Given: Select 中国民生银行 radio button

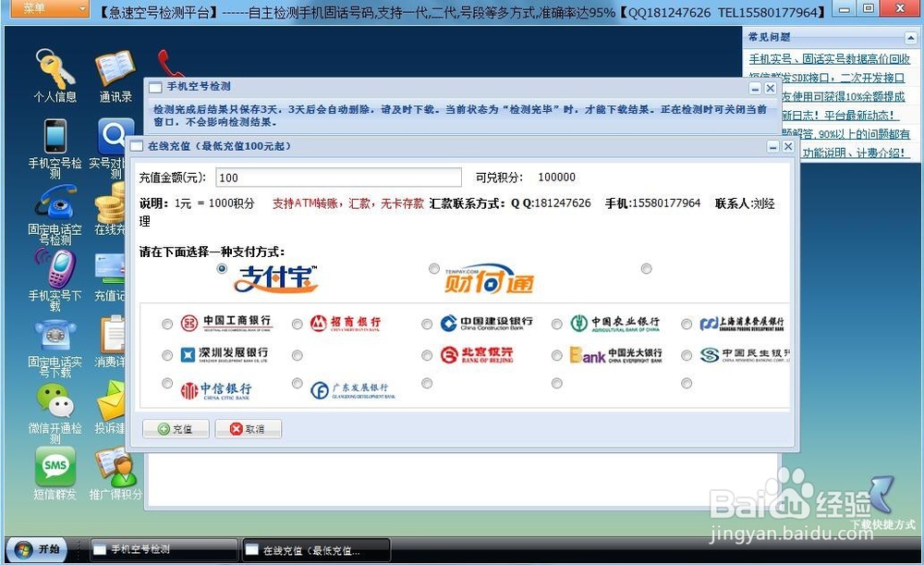Looking at the screenshot, I should pyautogui.click(x=686, y=355).
